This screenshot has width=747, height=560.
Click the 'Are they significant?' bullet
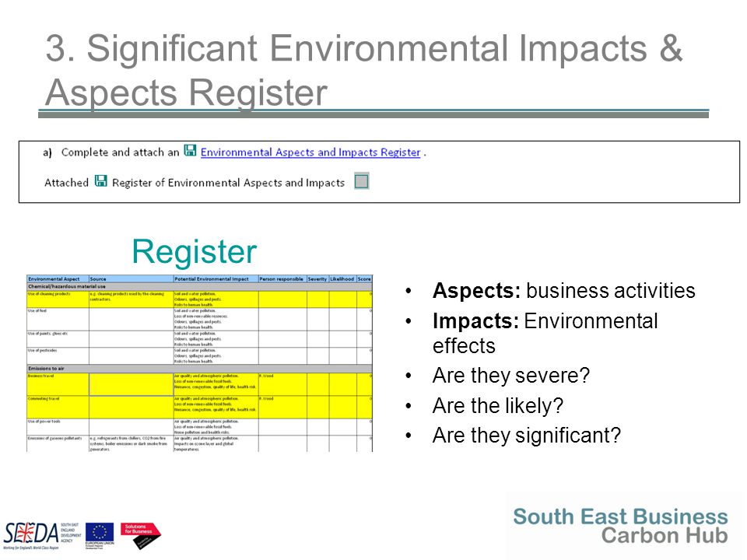tap(527, 436)
